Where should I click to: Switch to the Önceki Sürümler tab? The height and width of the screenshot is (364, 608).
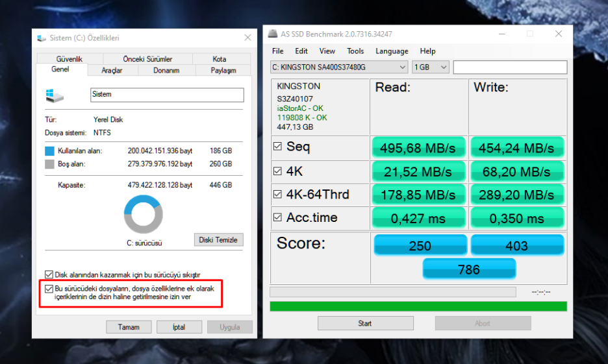147,59
